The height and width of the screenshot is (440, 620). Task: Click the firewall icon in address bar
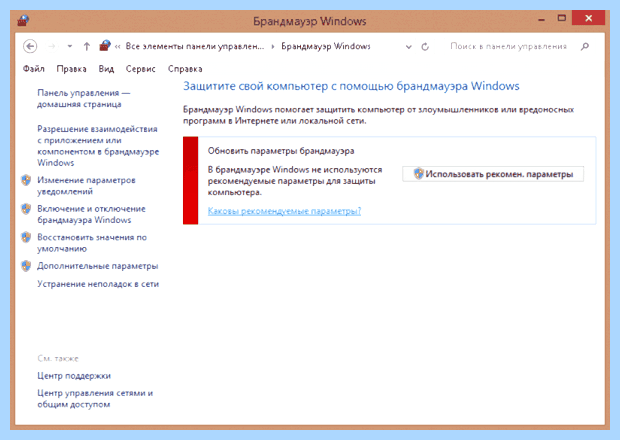point(105,46)
